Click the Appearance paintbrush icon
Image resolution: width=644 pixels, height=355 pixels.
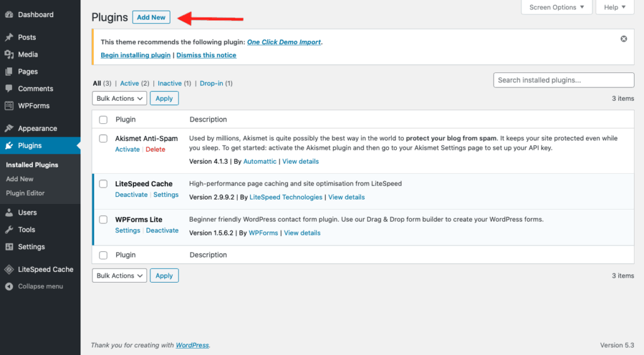pyautogui.click(x=9, y=128)
